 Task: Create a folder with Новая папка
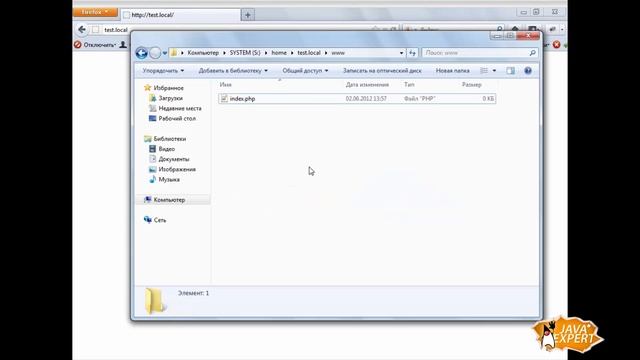pyautogui.click(x=452, y=71)
